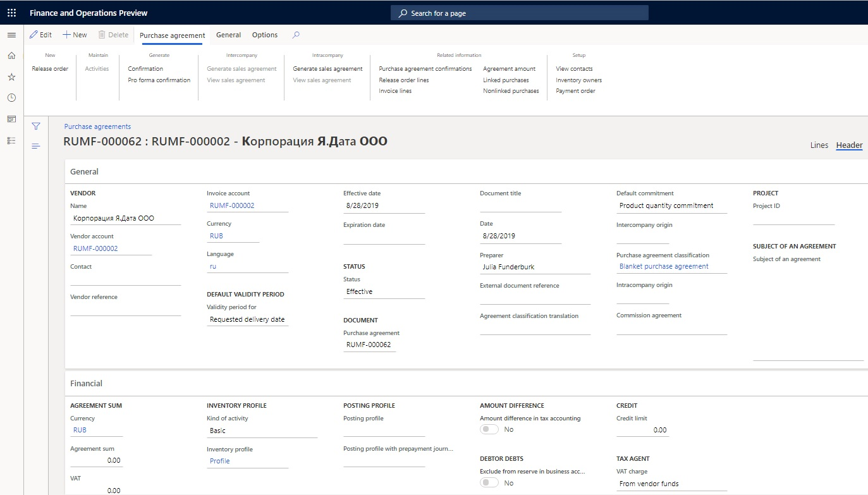Show related list lines icon below filter
Viewport: 868px width, 495px height.
point(36,146)
